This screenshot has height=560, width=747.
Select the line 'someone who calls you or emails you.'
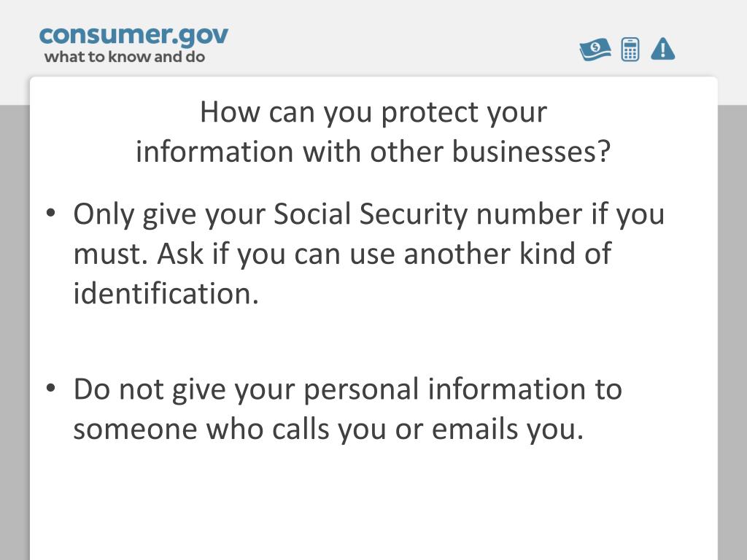[x=328, y=429]
